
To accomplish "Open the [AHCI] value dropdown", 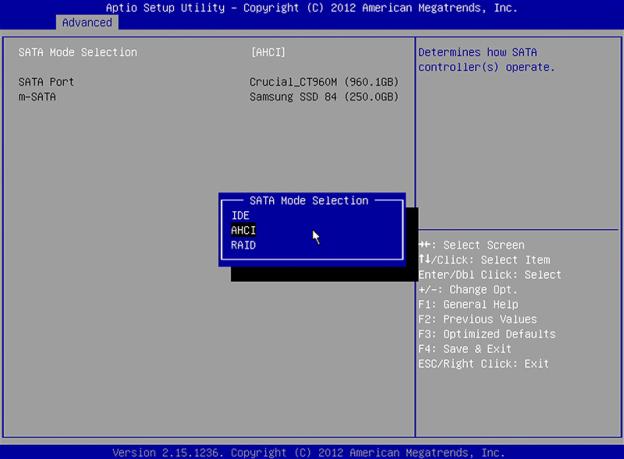I will (x=268, y=52).
